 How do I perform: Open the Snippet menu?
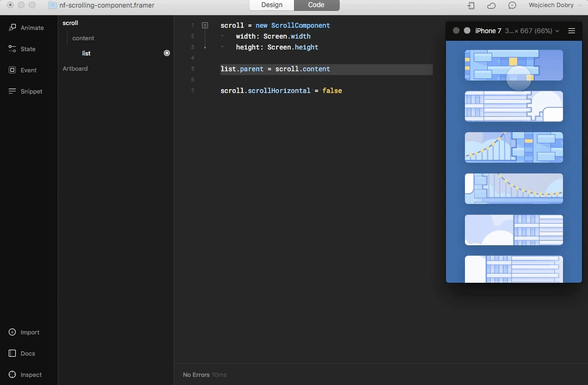(13, 91)
